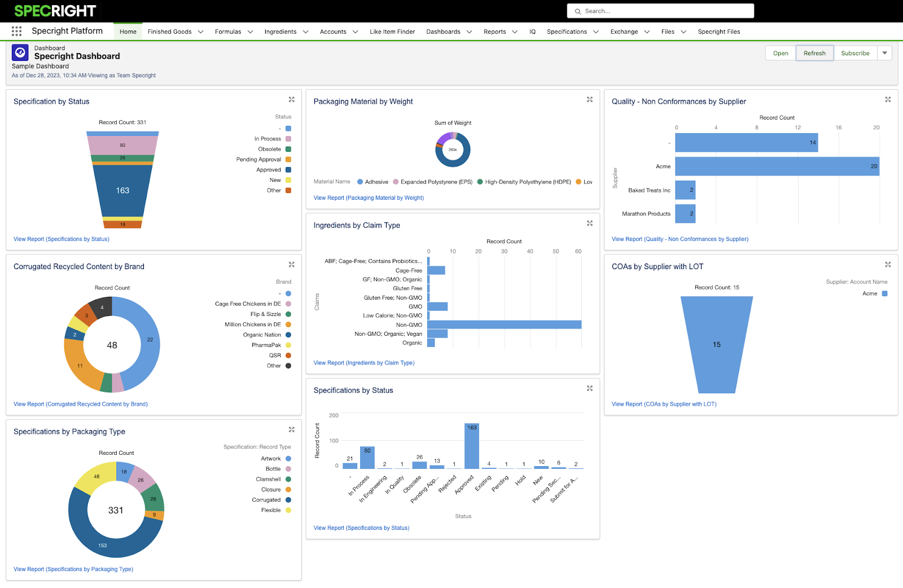
Task: Click the 153 segment in packaging donut
Action: [103, 545]
